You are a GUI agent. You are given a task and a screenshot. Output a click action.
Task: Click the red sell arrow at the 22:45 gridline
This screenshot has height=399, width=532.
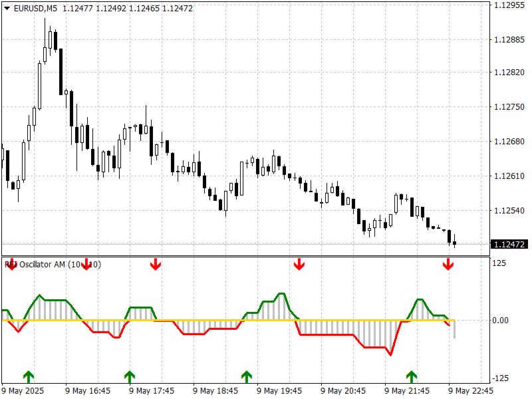click(448, 264)
